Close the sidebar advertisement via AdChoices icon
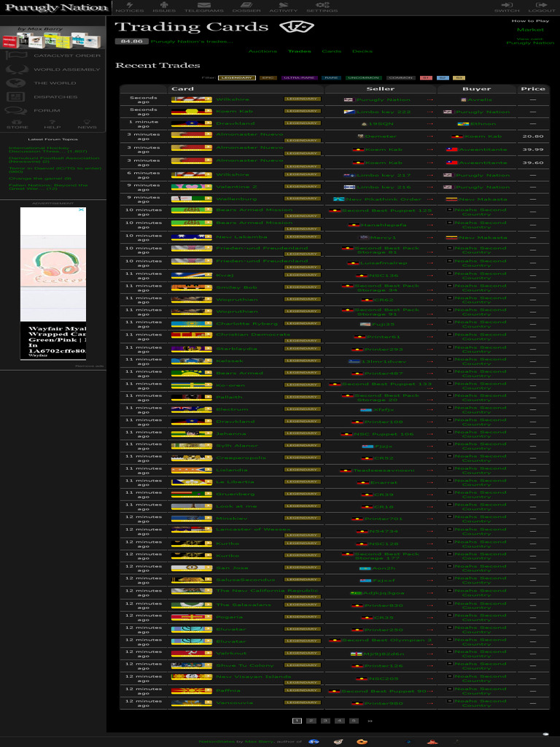Screen dimensions: 560x747 pos(82,209)
